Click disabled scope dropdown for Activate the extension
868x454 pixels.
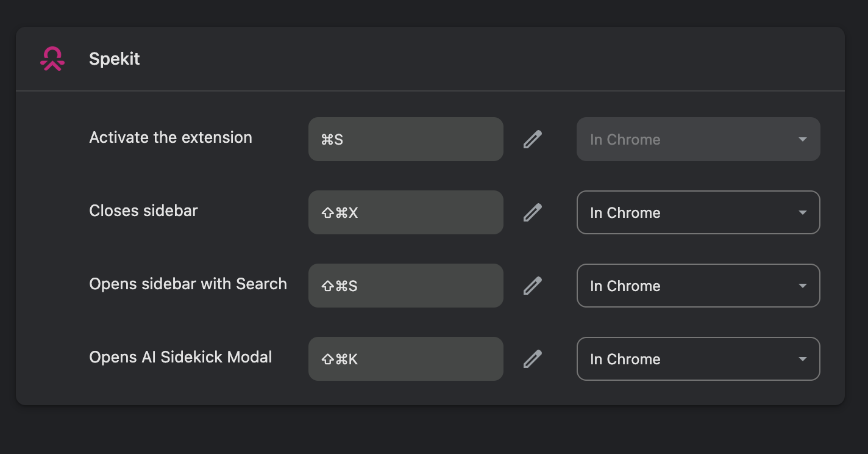click(699, 139)
